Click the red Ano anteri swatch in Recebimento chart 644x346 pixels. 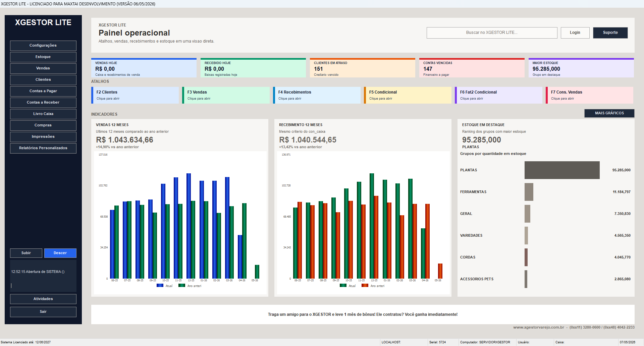pyautogui.click(x=365, y=286)
